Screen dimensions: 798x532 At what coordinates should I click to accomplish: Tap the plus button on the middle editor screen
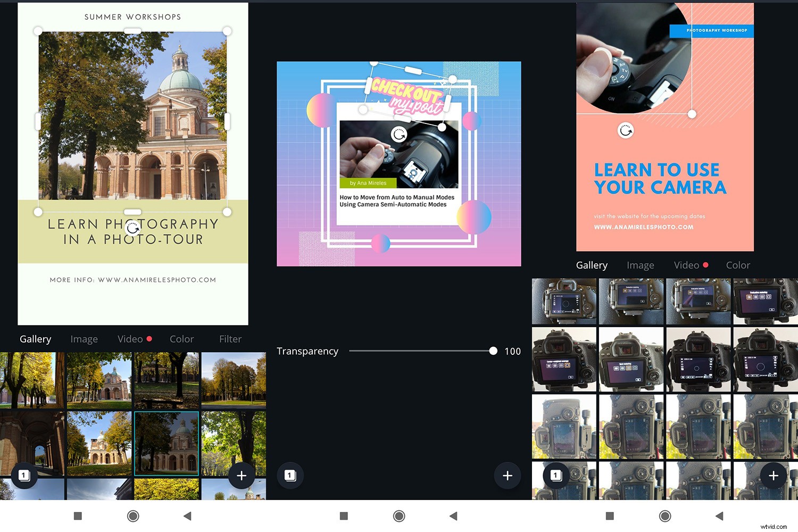coord(508,476)
